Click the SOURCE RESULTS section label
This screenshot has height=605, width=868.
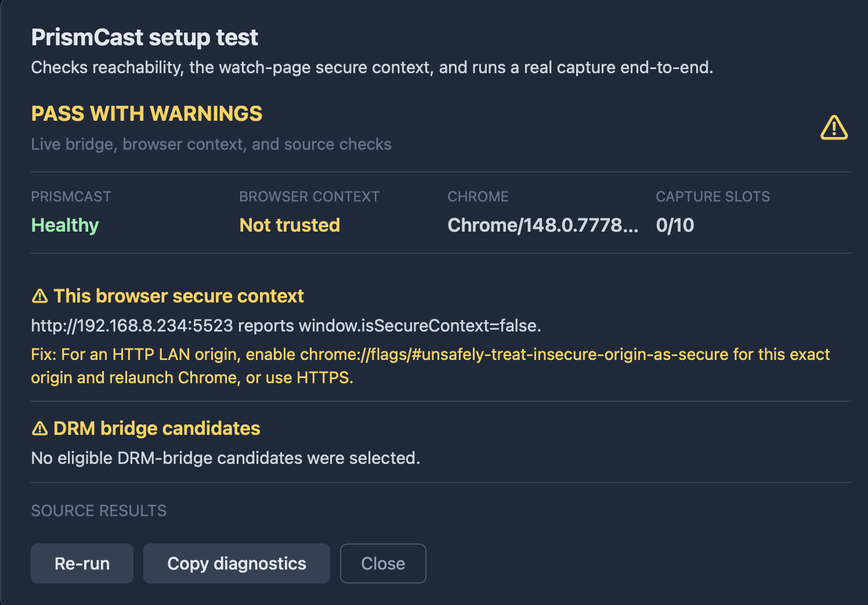pyautogui.click(x=99, y=511)
